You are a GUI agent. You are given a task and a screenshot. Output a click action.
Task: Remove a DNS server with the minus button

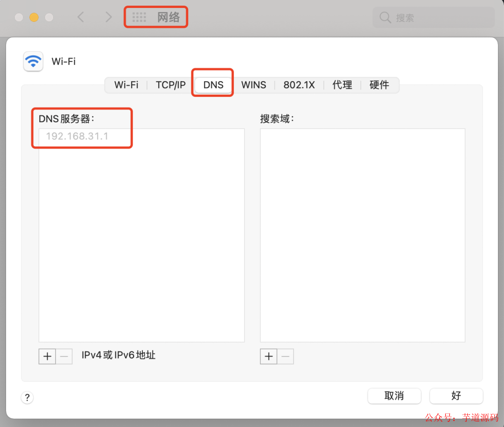click(64, 356)
